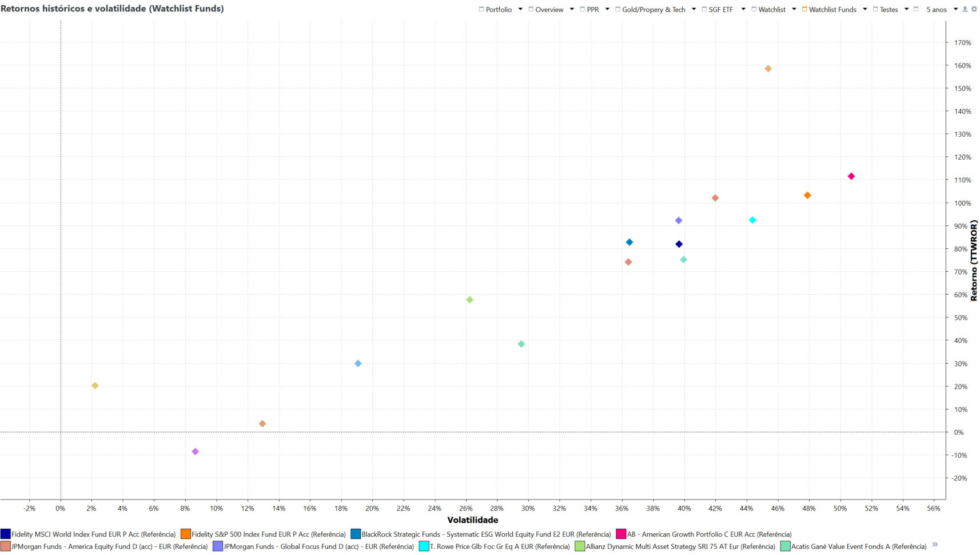
Task: Select the violet data point below 0% return
Action: [x=195, y=452]
